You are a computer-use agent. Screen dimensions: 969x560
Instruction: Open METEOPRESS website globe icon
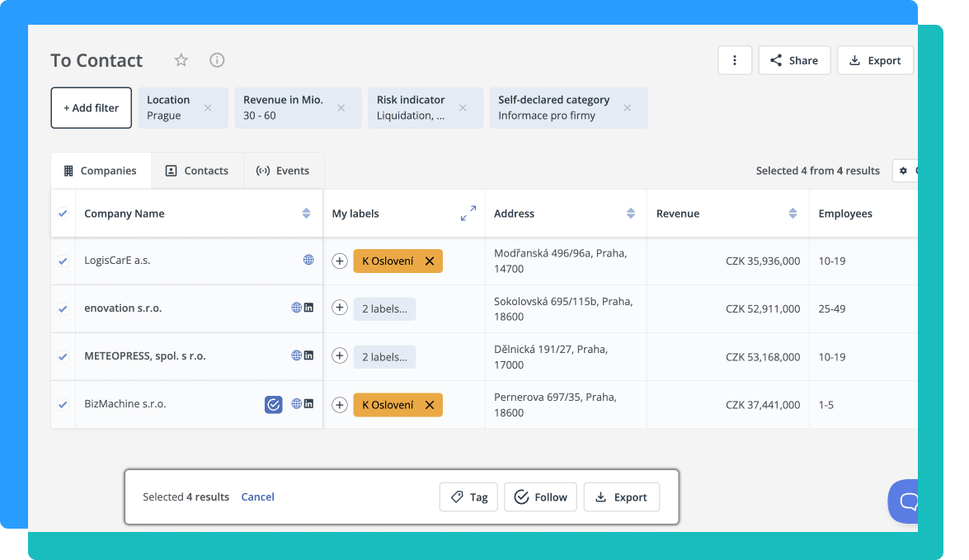[x=297, y=355]
